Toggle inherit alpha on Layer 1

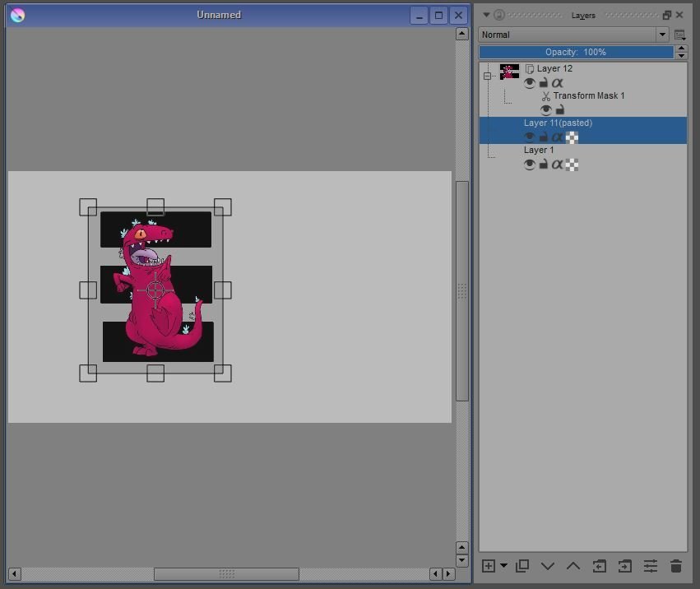click(557, 165)
